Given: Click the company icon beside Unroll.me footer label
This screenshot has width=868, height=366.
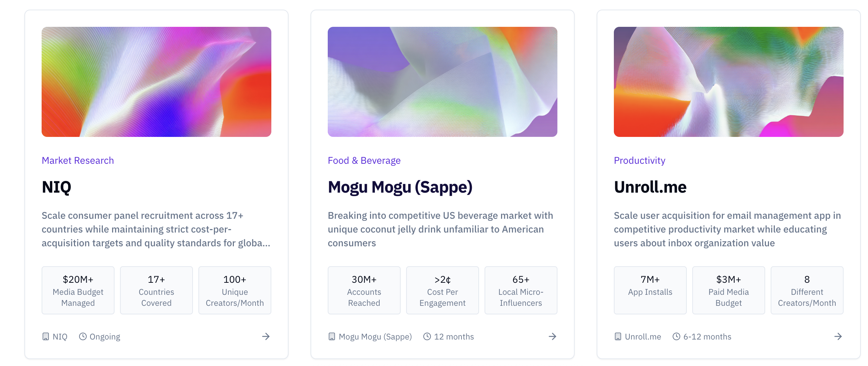Looking at the screenshot, I should (x=617, y=336).
